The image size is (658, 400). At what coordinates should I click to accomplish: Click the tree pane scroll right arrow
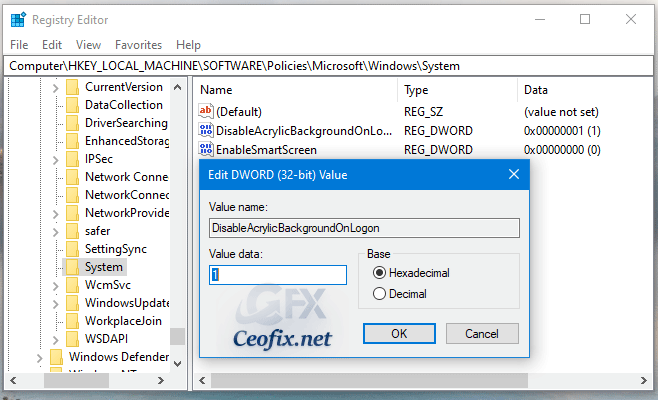click(161, 380)
